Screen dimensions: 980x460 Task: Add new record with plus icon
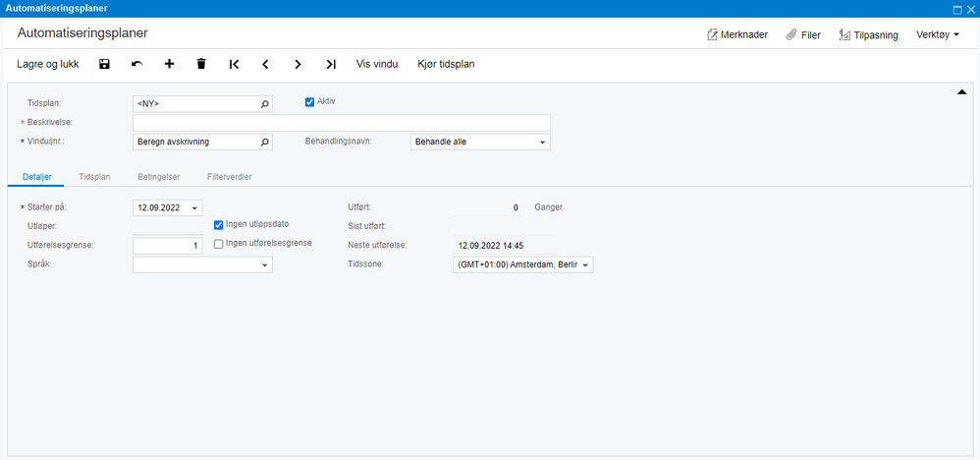(x=169, y=64)
